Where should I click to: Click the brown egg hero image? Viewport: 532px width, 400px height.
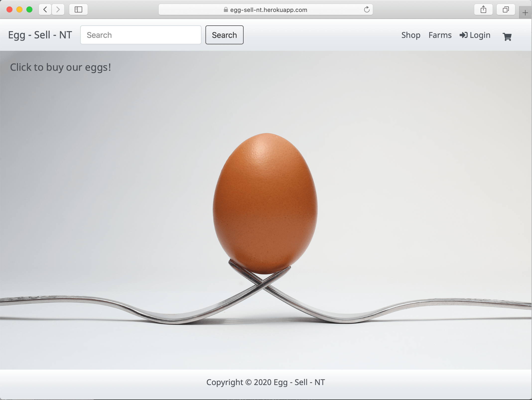265,203
